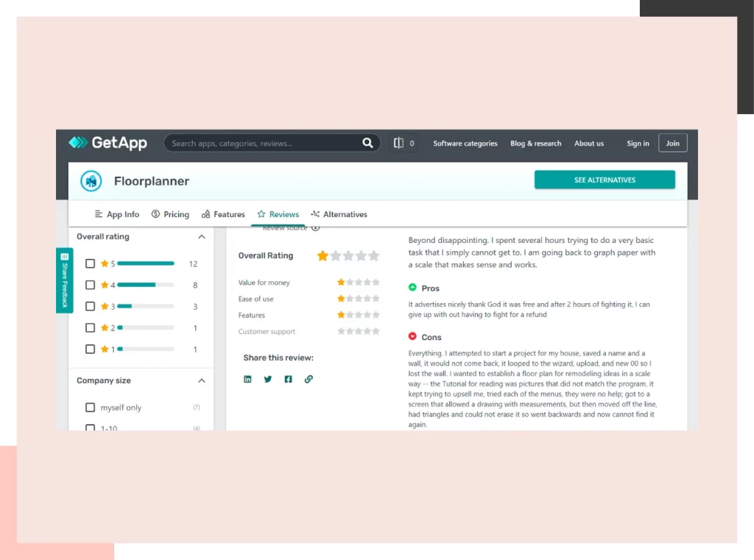This screenshot has width=754, height=560.
Task: Click the 5-star rating bar
Action: coord(145,263)
